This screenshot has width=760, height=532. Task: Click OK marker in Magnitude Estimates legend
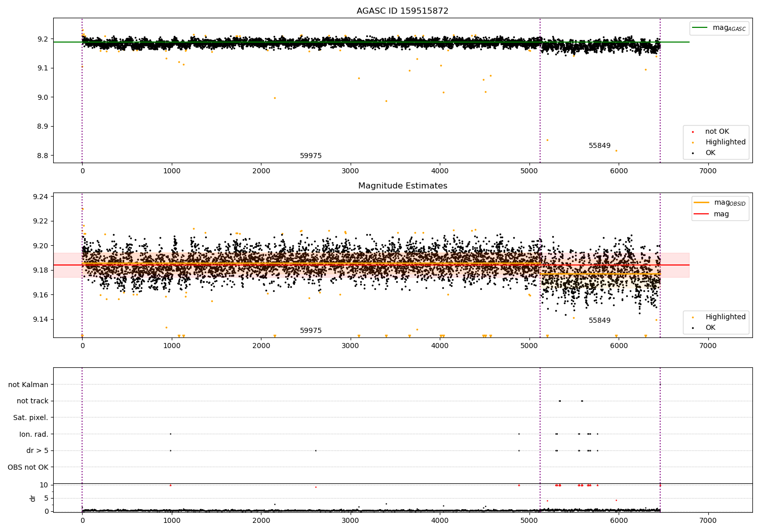[693, 328]
